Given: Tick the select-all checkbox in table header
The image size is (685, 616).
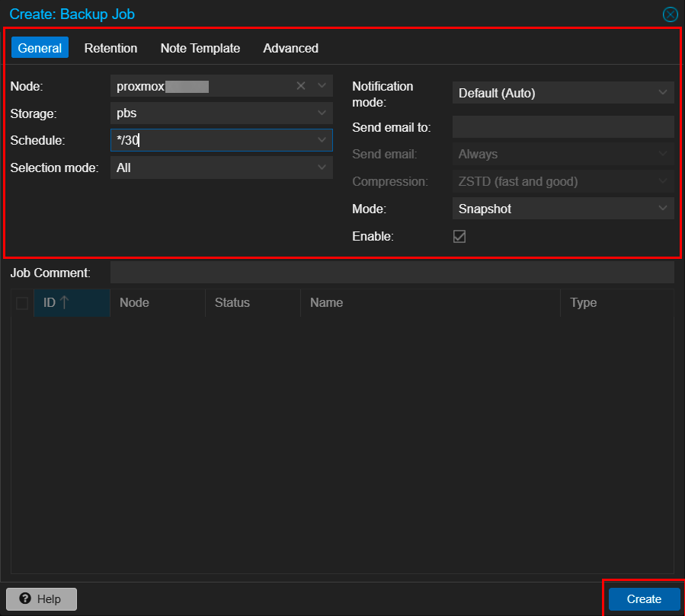Looking at the screenshot, I should point(22,303).
